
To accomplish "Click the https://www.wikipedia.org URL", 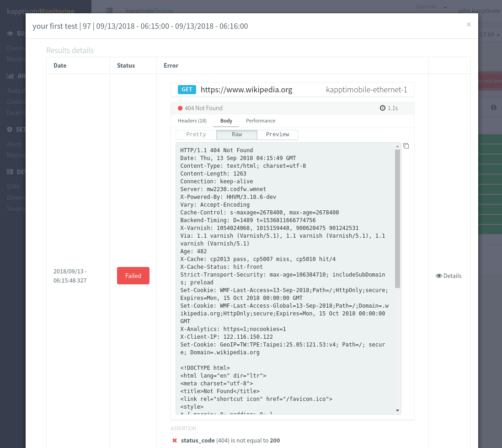I will click(246, 90).
